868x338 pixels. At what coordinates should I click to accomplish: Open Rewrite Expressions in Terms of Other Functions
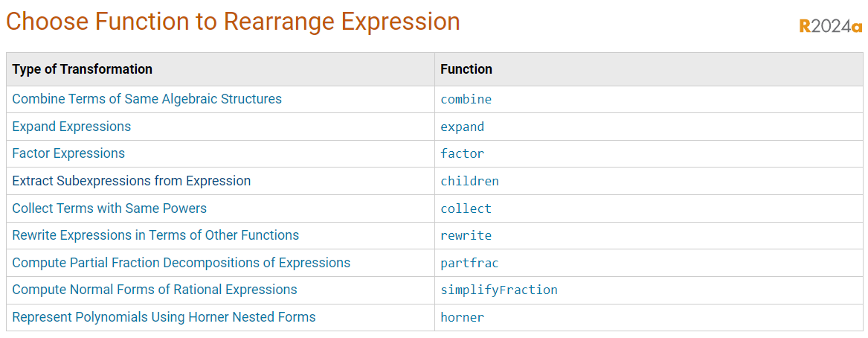click(x=155, y=235)
